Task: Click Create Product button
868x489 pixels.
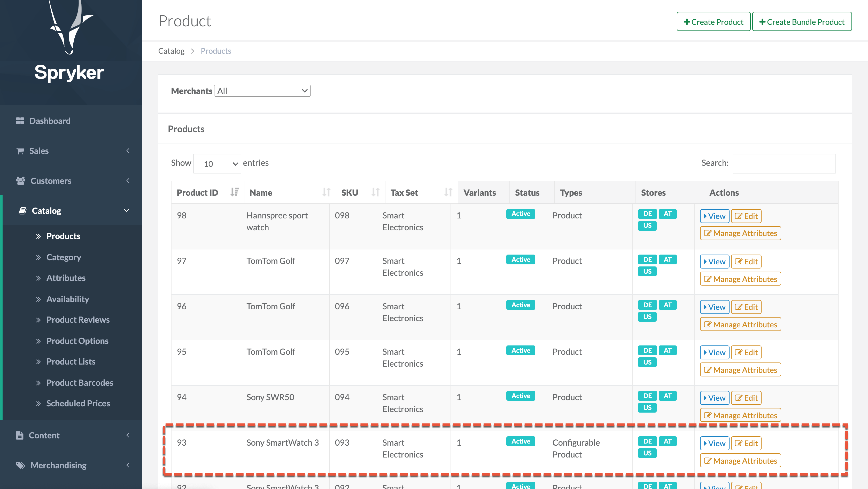Action: [713, 21]
